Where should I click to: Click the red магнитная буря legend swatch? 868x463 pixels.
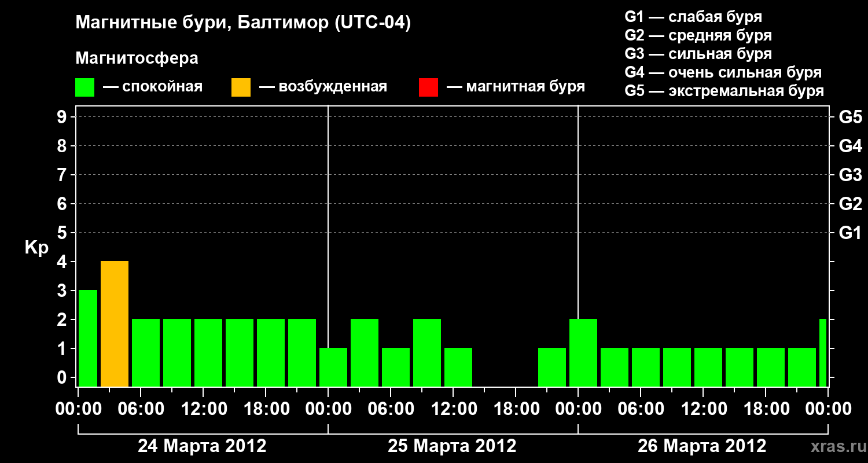428,87
